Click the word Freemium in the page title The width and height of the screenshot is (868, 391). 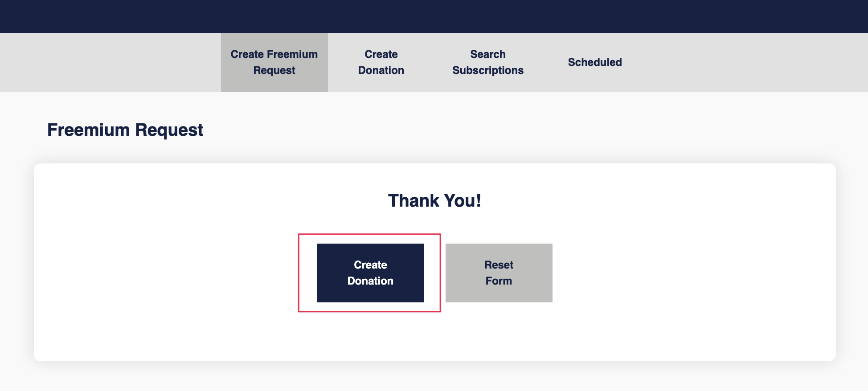(89, 130)
